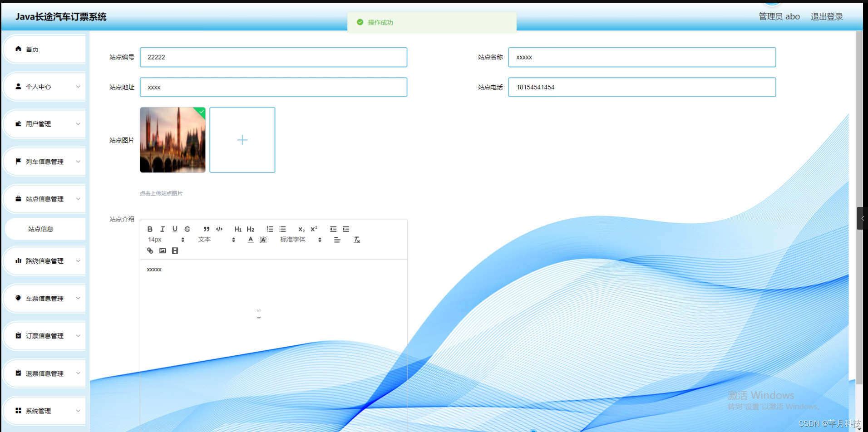This screenshot has width=868, height=432.
Task: Insert a code block in the editor
Action: click(219, 229)
